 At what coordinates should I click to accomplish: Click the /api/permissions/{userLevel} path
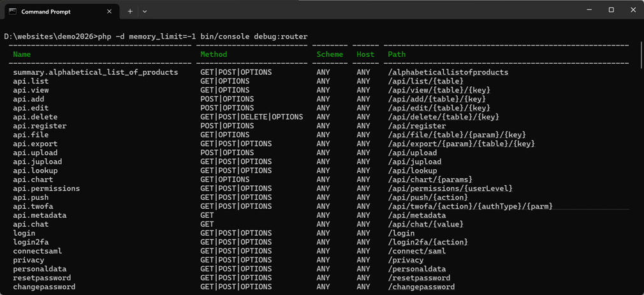click(451, 188)
